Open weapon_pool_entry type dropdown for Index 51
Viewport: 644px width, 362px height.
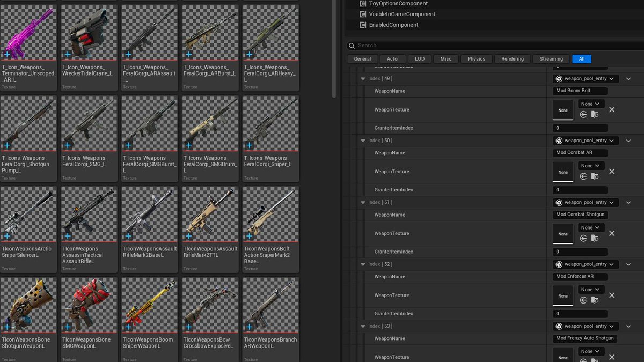(586, 203)
